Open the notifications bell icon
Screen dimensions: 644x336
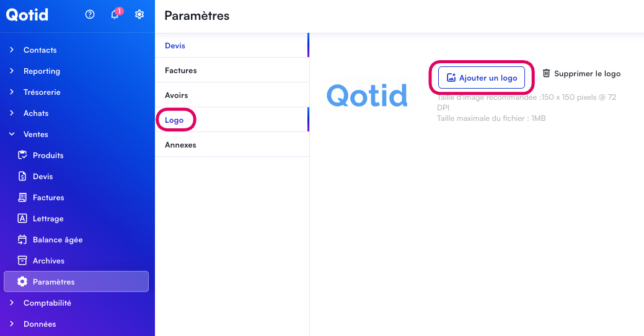pos(115,15)
